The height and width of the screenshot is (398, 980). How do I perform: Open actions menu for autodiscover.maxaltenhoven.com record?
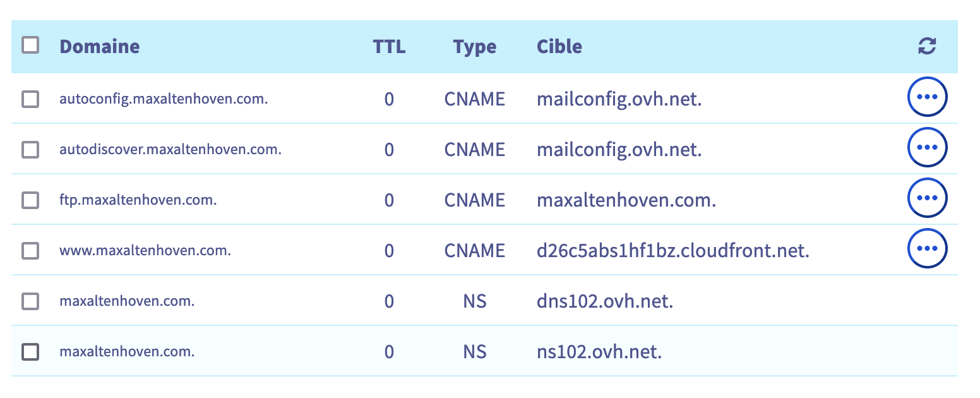click(x=927, y=148)
